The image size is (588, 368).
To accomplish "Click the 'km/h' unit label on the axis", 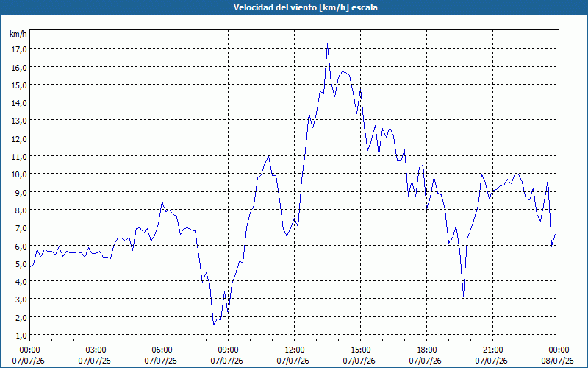I will 18,35.
